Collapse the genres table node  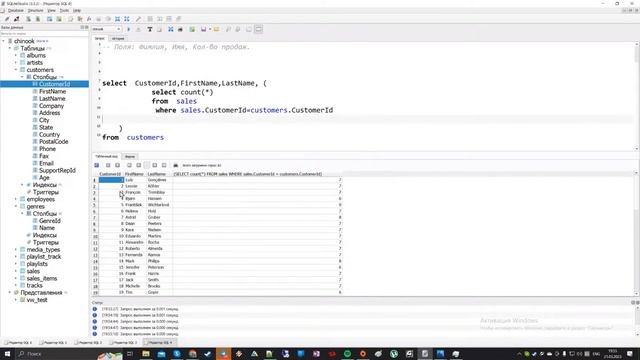16,207
